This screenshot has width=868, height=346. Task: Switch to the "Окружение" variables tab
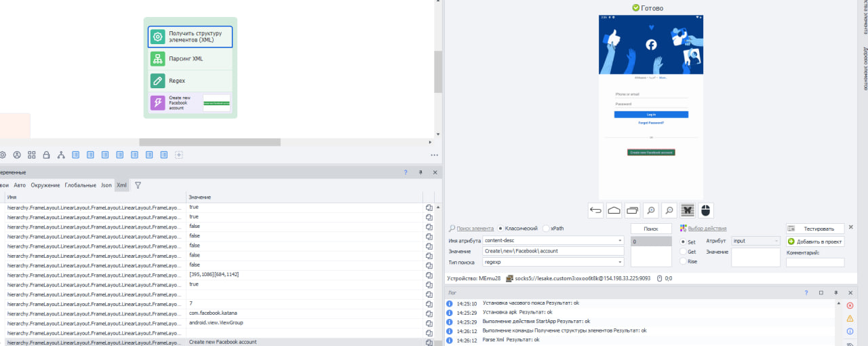coord(45,185)
